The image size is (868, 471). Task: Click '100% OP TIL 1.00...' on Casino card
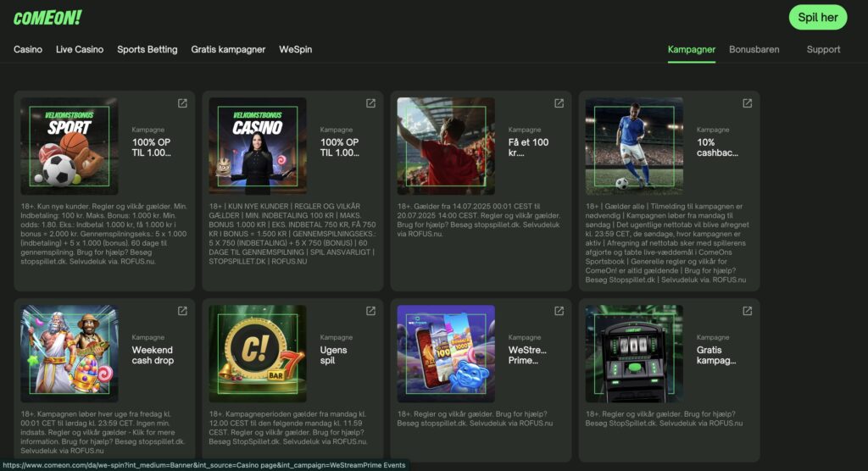pos(339,147)
